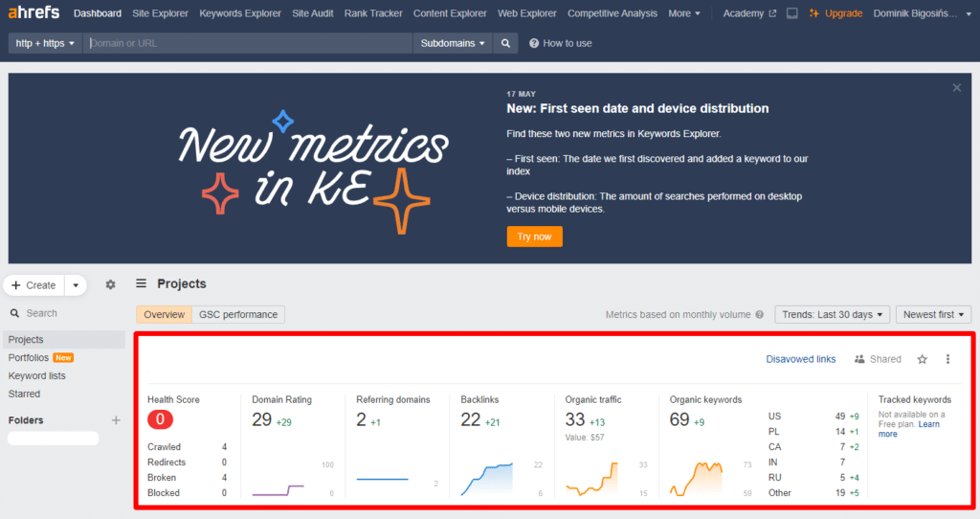Click How to use help link
The image size is (980, 519).
coord(561,43)
